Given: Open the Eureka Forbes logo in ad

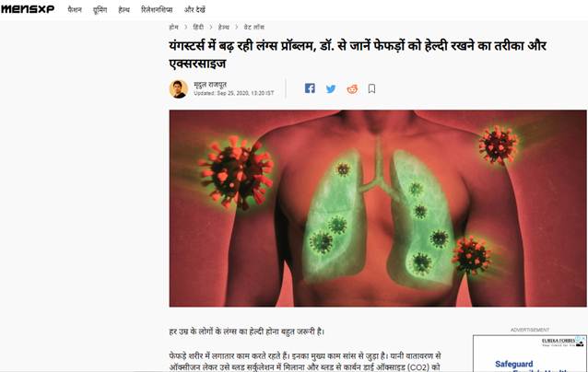Looking at the screenshot, I should [562, 342].
